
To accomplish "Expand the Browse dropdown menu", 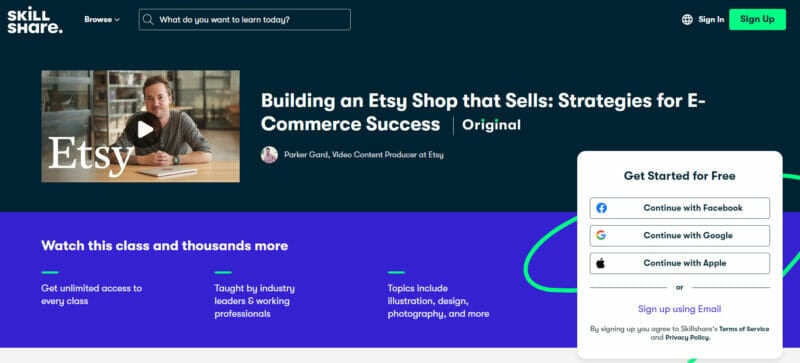I will [x=102, y=19].
